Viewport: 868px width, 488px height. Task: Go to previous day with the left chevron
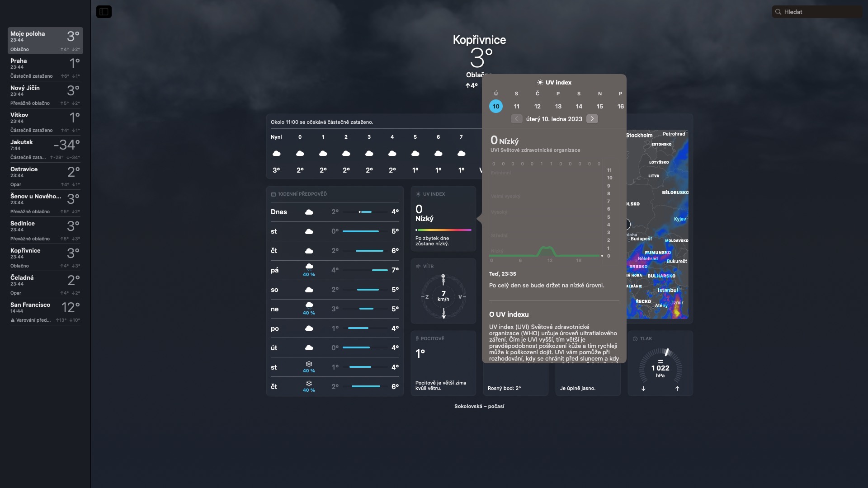516,119
